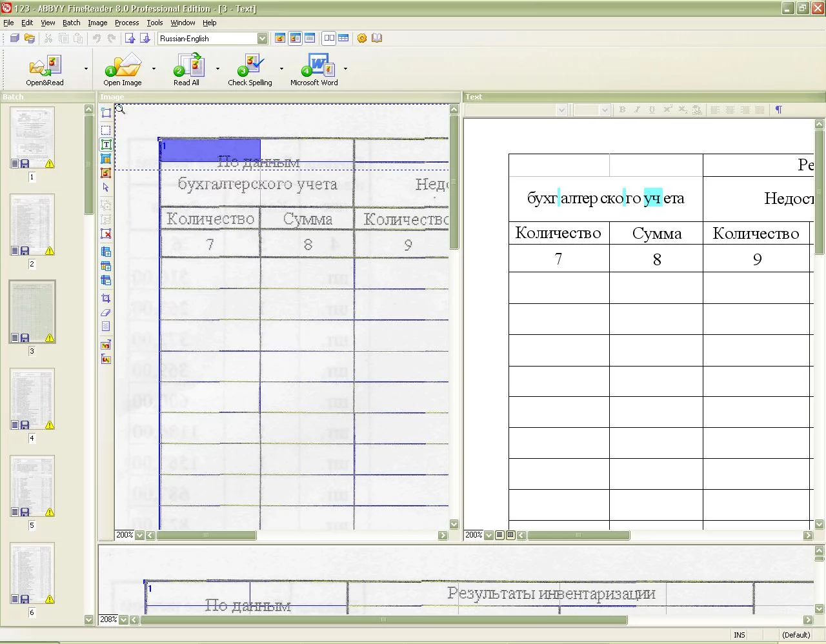
Task: Toggle the Text window only view button
Action: pos(310,38)
